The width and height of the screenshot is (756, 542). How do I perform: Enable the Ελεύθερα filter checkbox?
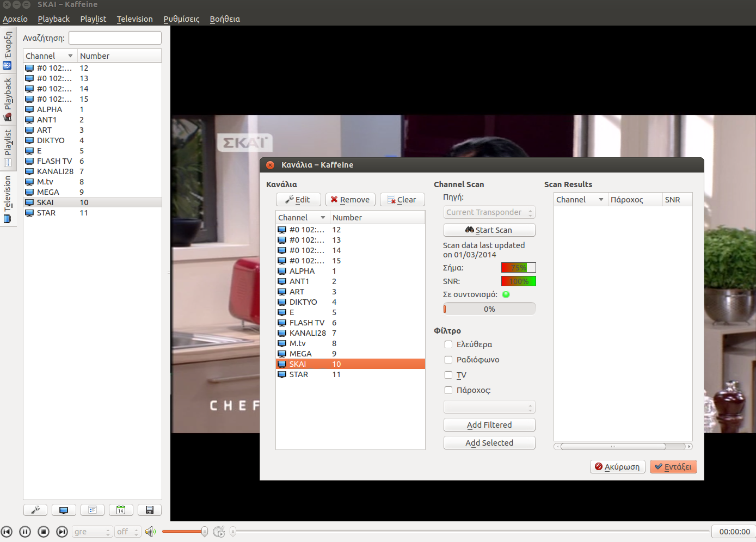tap(448, 344)
